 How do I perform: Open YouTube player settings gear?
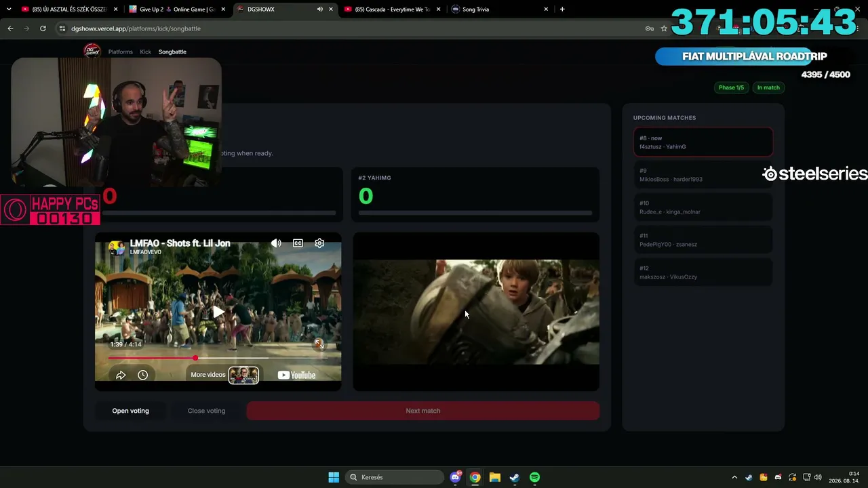[x=319, y=243]
